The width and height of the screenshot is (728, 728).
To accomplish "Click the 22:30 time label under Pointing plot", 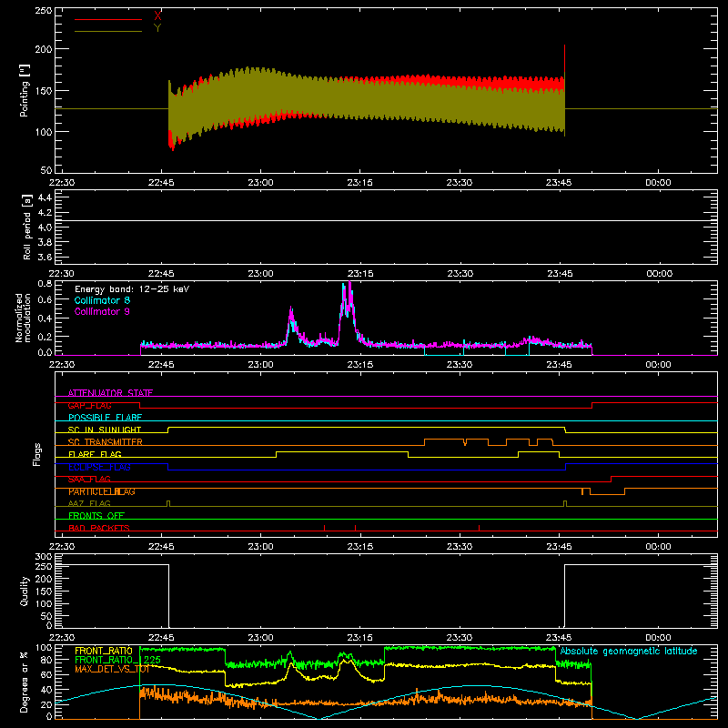I will click(62, 183).
